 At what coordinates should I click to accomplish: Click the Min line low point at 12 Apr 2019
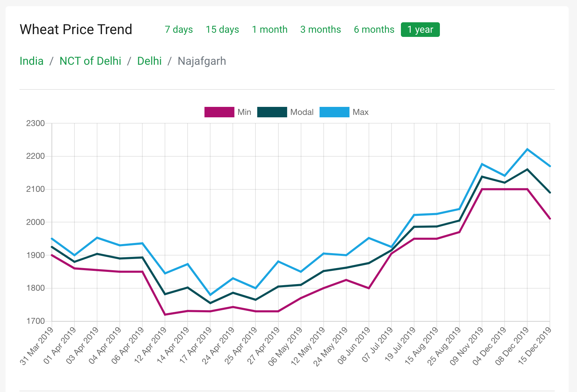165,315
